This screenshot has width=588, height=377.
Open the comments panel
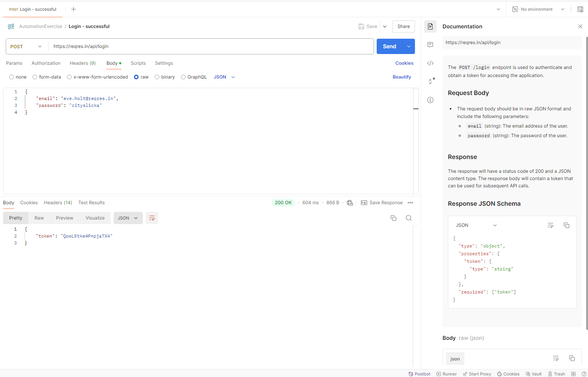[430, 44]
